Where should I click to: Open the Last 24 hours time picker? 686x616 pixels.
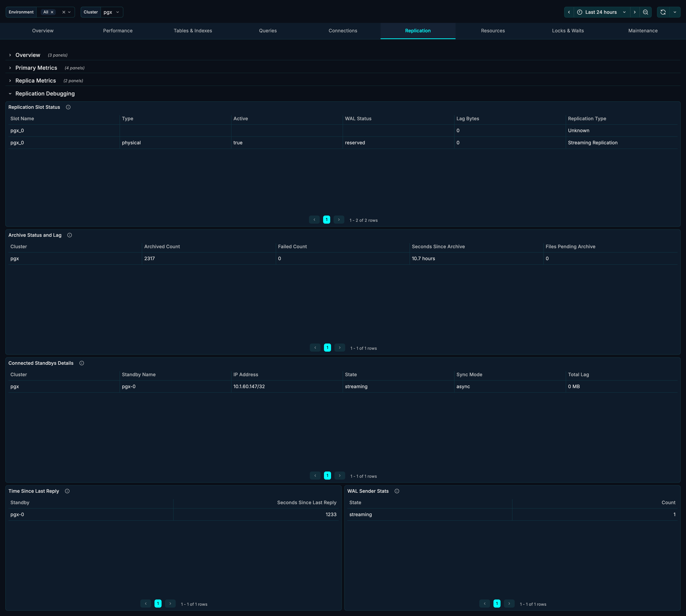pyautogui.click(x=601, y=12)
